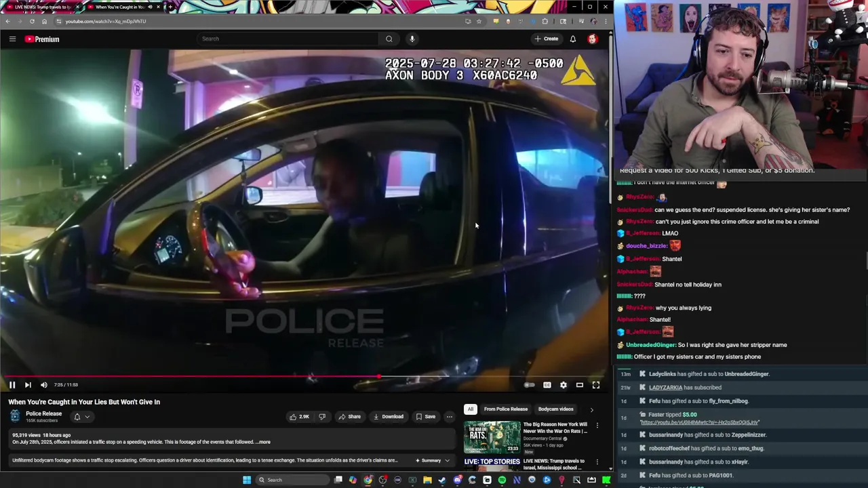Mute the video volume
The height and width of the screenshot is (488, 868).
(44, 385)
